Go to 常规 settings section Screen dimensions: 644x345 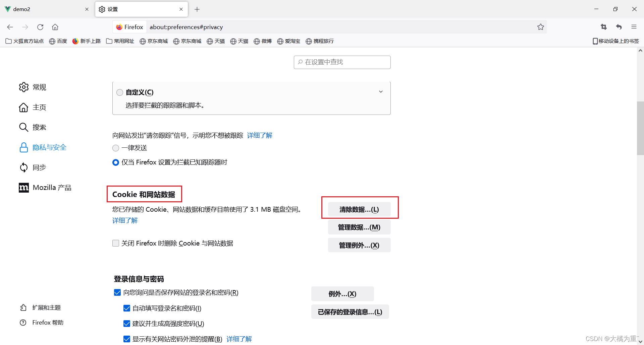[x=33, y=87]
